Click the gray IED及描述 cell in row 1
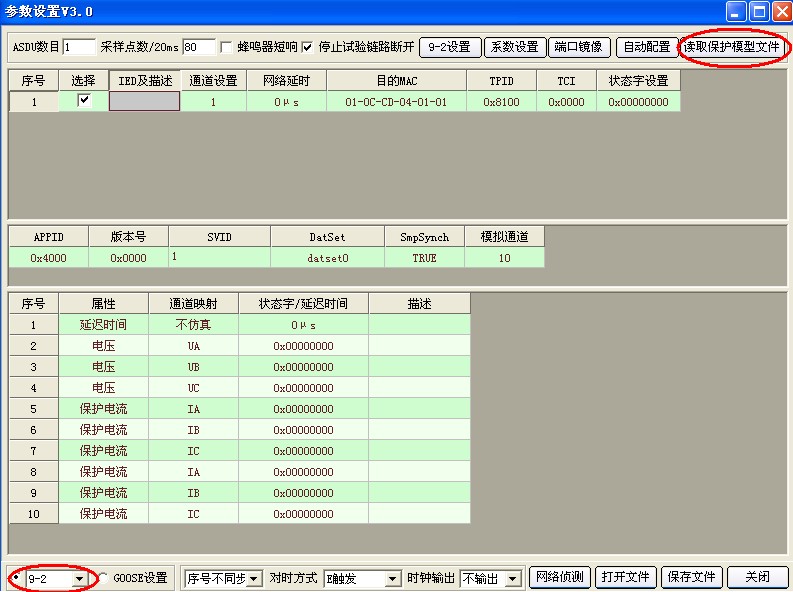 pyautogui.click(x=144, y=101)
